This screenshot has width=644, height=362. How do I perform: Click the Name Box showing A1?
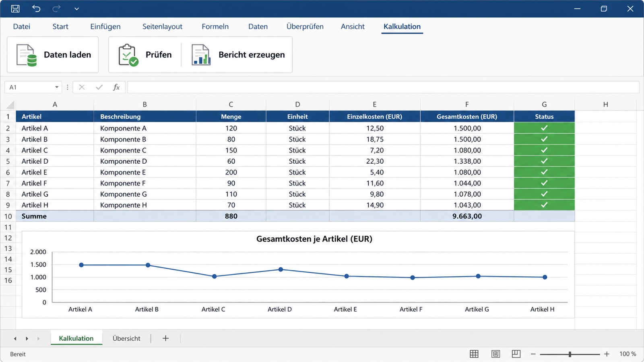point(32,87)
